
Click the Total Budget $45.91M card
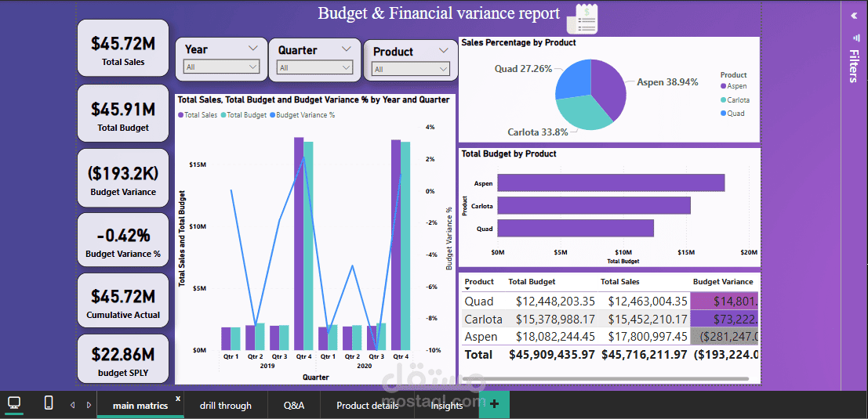coord(123,114)
